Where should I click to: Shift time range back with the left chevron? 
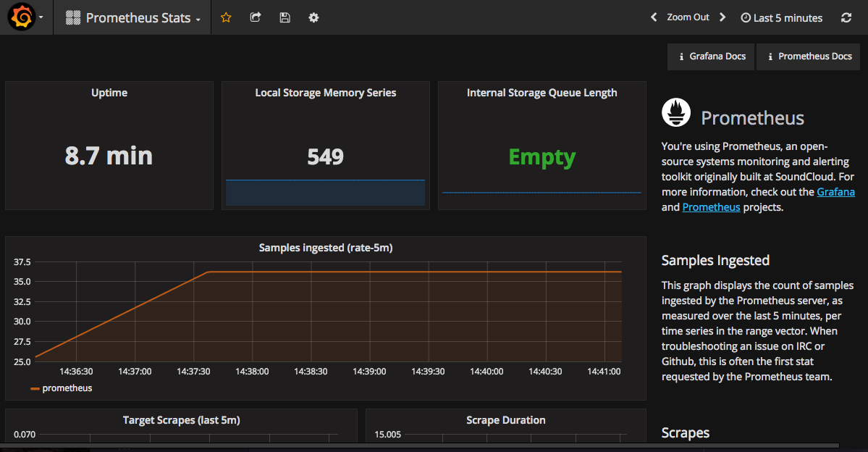tap(654, 17)
